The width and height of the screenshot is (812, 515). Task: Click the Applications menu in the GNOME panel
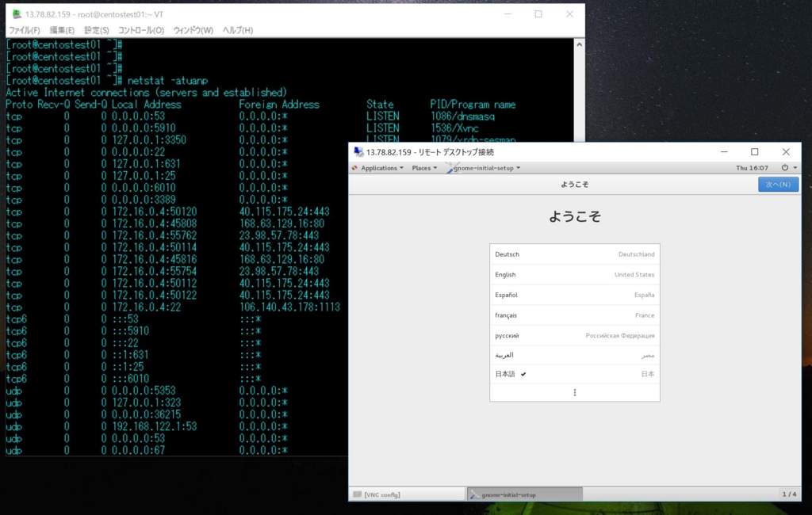pos(378,168)
